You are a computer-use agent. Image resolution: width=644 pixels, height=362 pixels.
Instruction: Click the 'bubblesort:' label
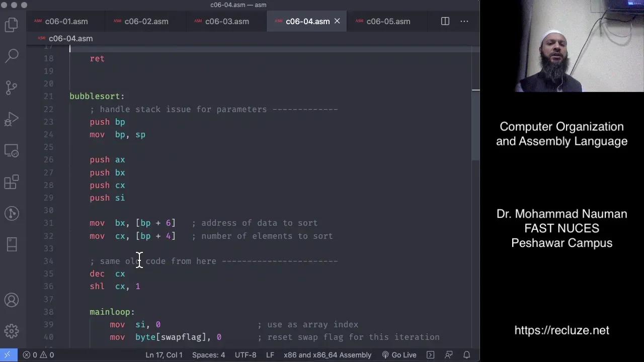97,97
